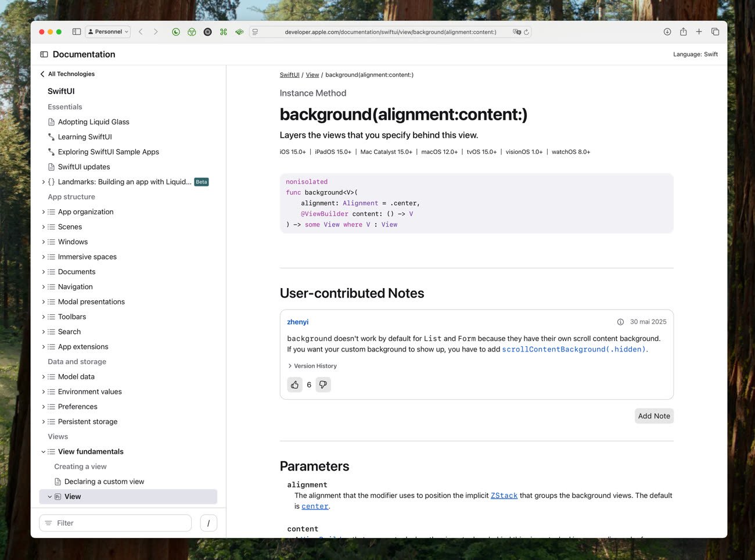Open SwiftUI sidebar heading
This screenshot has width=755, height=560.
pyautogui.click(x=61, y=91)
